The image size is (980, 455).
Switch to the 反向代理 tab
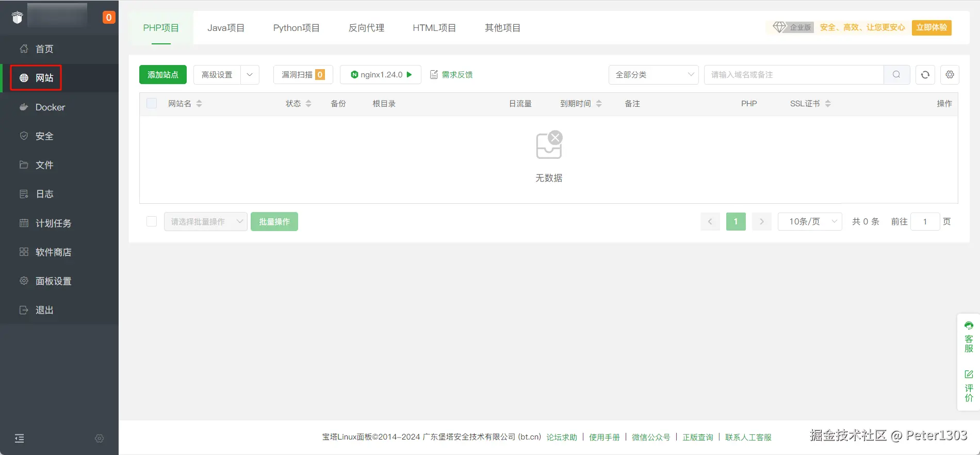[366, 28]
